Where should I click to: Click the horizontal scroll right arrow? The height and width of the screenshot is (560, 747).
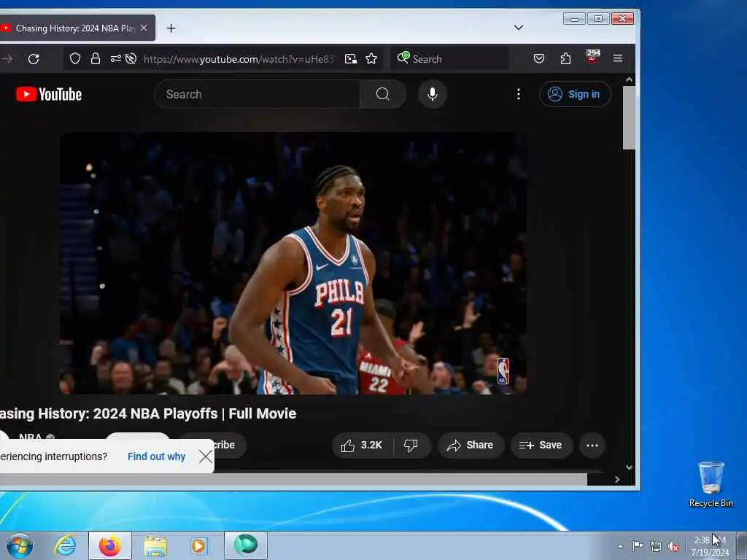pyautogui.click(x=617, y=480)
